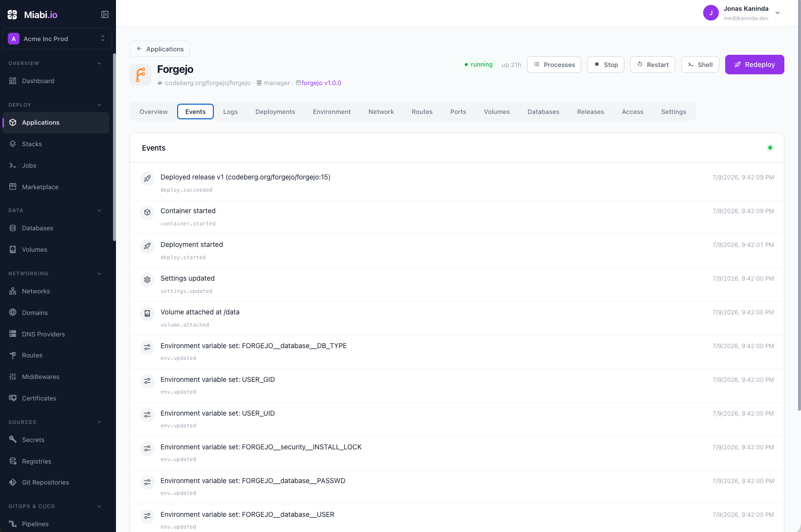
Task: Click the sliders icon for USER_GID event
Action: (x=147, y=381)
